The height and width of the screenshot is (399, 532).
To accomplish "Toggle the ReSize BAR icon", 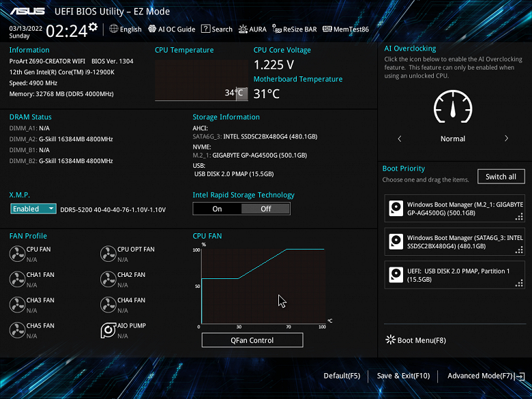I will point(276,29).
